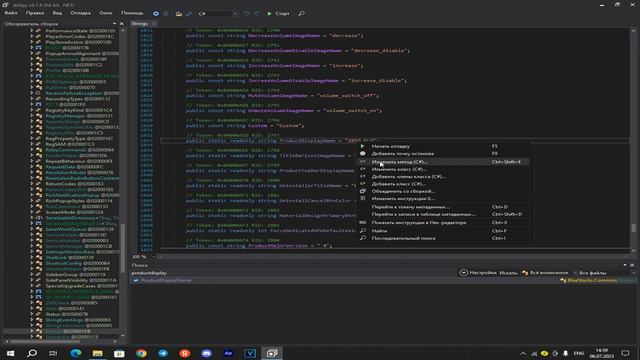Open the C# decompiler language dropdown
The width and height of the screenshot is (640, 360).
click(218, 13)
